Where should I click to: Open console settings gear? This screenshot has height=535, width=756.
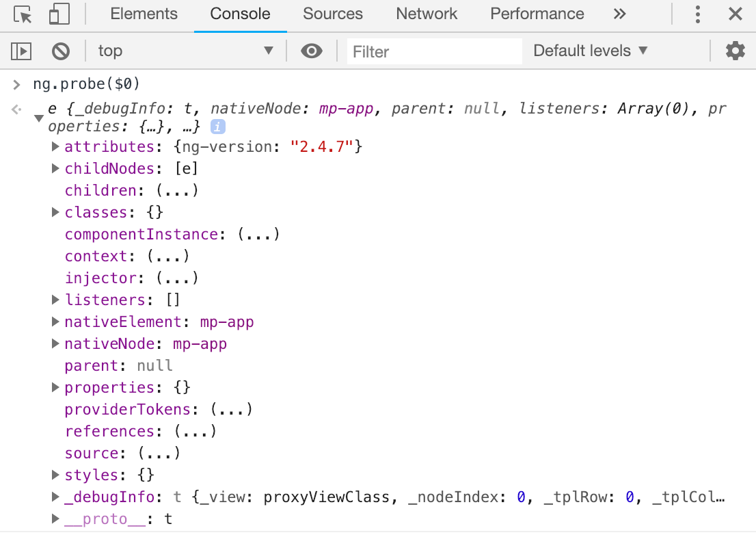pos(735,51)
